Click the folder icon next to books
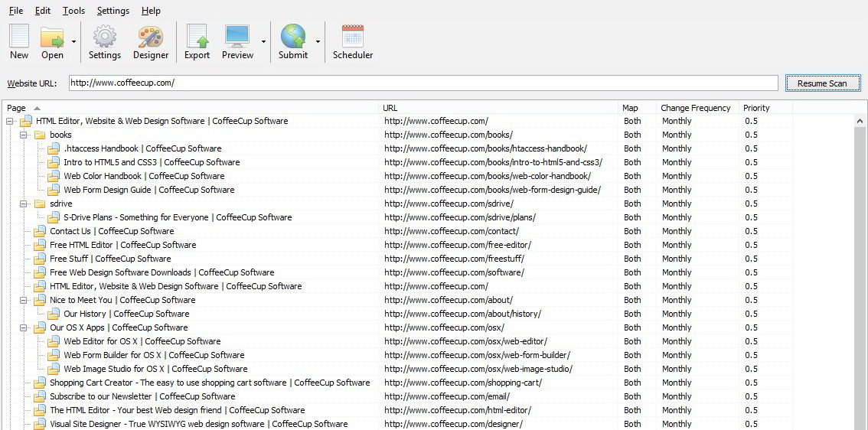This screenshot has height=430, width=868. click(x=39, y=135)
